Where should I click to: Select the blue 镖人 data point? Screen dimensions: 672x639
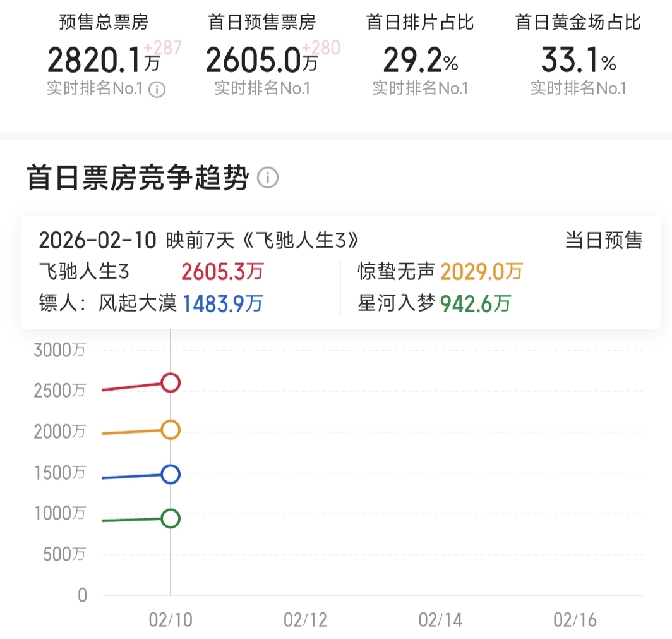[171, 474]
